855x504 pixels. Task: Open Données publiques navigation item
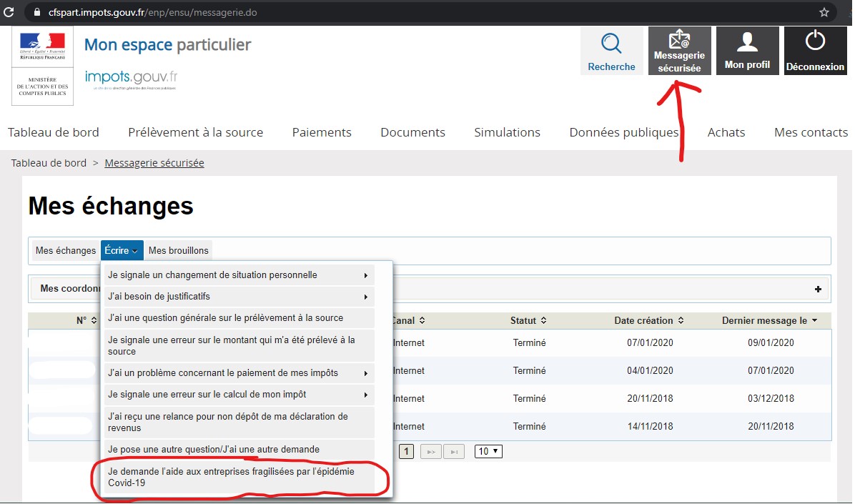point(624,132)
